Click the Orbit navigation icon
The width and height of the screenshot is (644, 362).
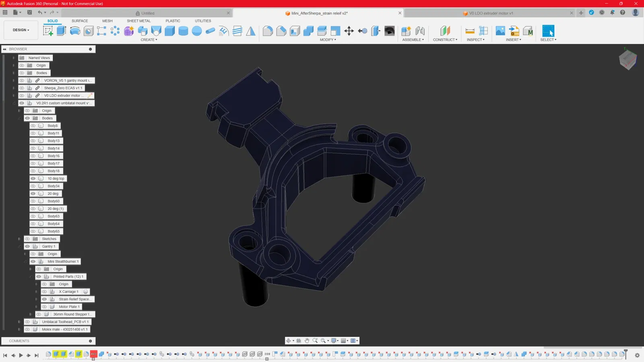(289, 341)
